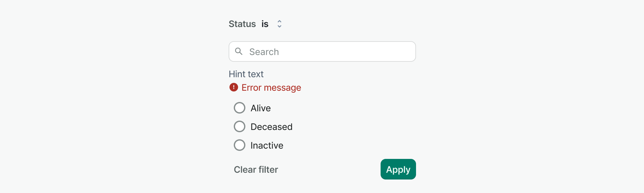644x193 pixels.
Task: Click the Hint text line
Action: [246, 74]
